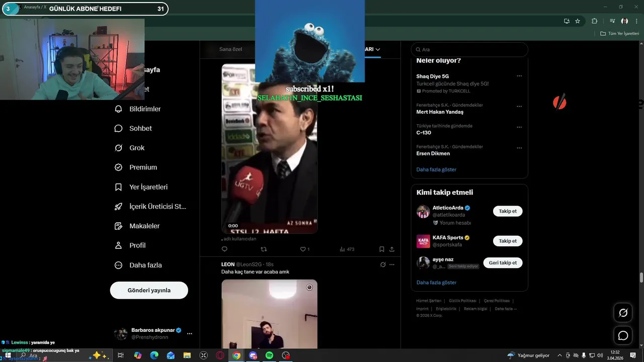Viewport: 644px width, 362px height.
Task: Open floating Grok button at bottom right
Action: pos(623,313)
